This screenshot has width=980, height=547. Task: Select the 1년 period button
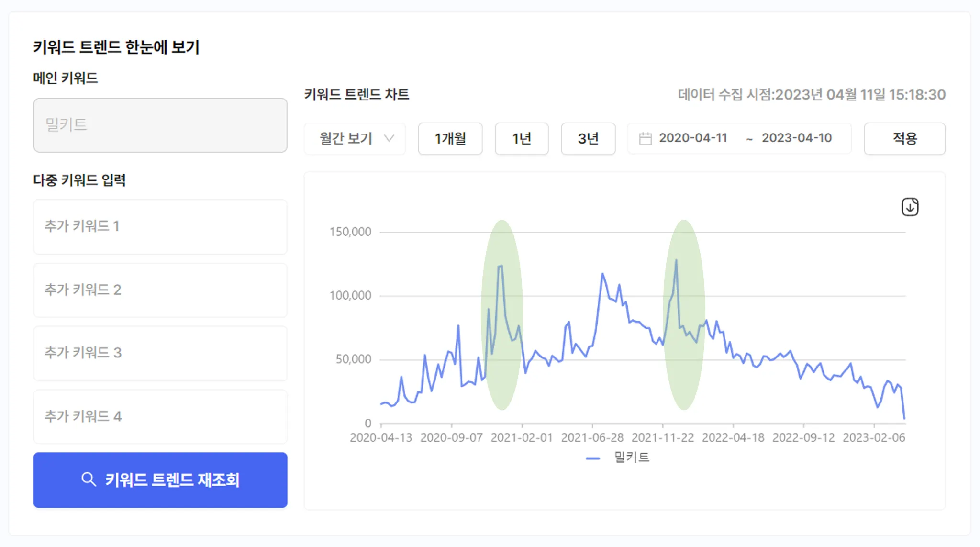point(521,139)
